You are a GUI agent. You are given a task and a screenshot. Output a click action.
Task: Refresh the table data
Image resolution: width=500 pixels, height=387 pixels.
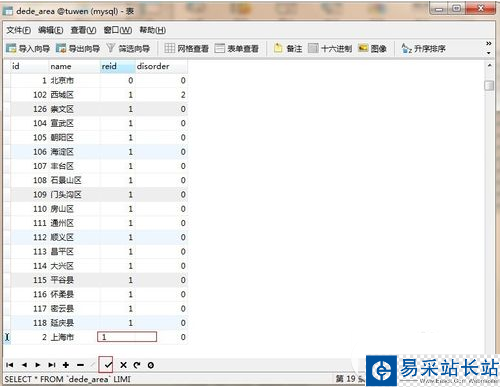[137, 365]
